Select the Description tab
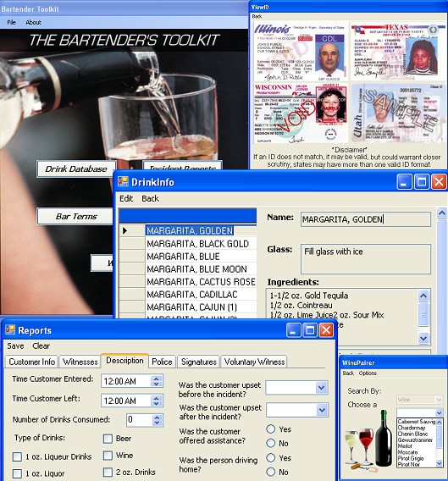 (124, 361)
